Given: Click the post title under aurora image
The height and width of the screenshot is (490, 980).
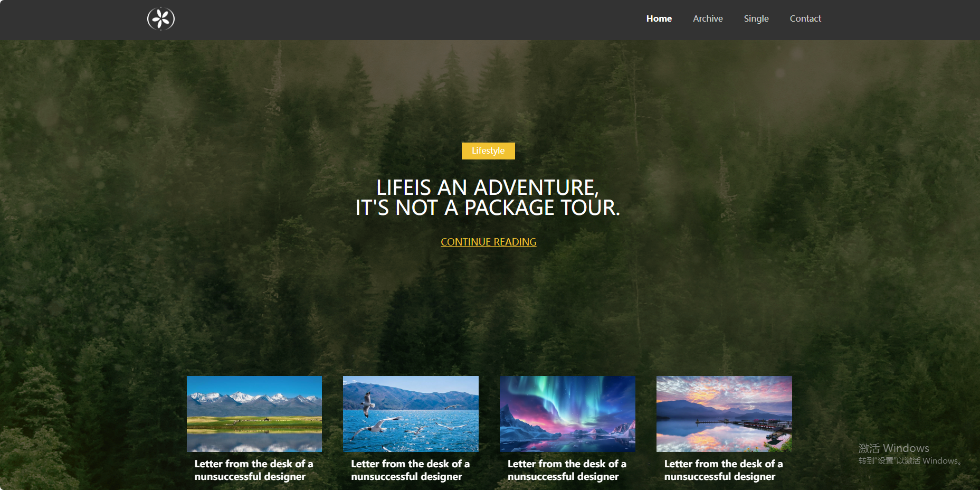Looking at the screenshot, I should tap(567, 470).
